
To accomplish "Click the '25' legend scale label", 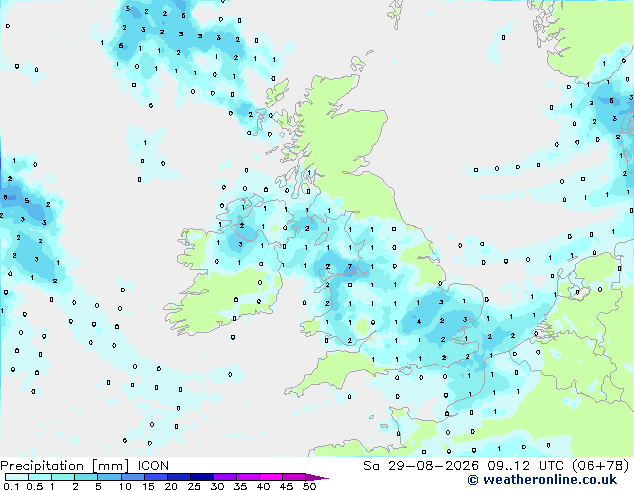I will coord(194,486).
